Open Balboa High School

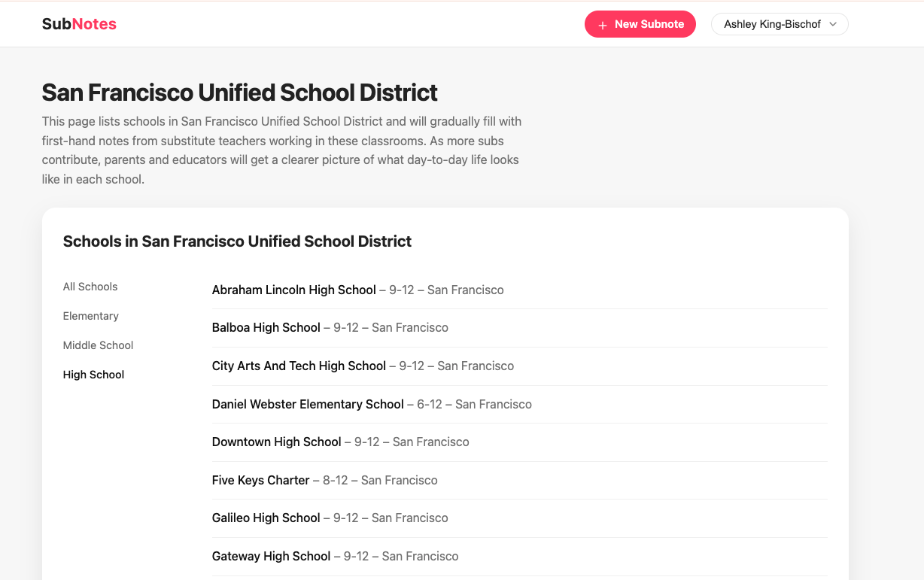266,327
